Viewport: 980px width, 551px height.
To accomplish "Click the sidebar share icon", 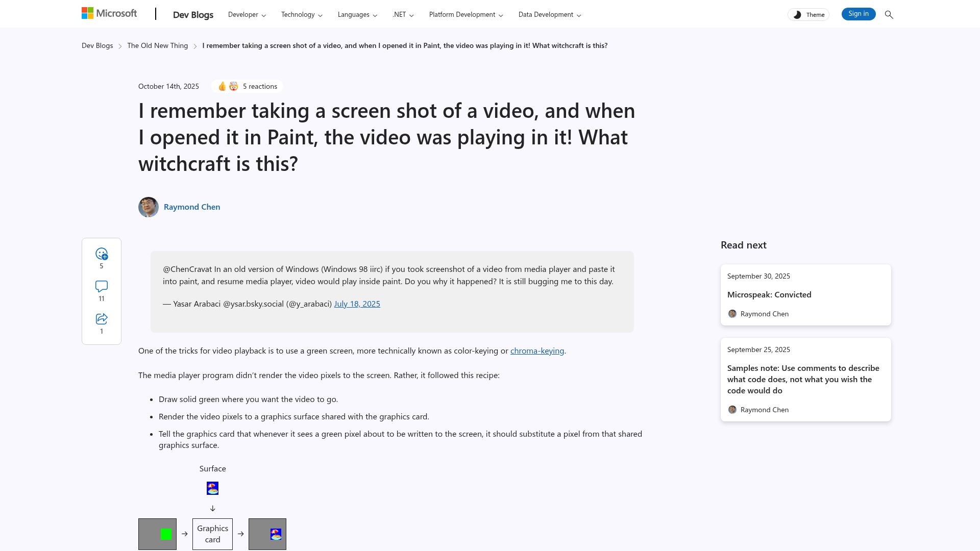I will tap(102, 319).
